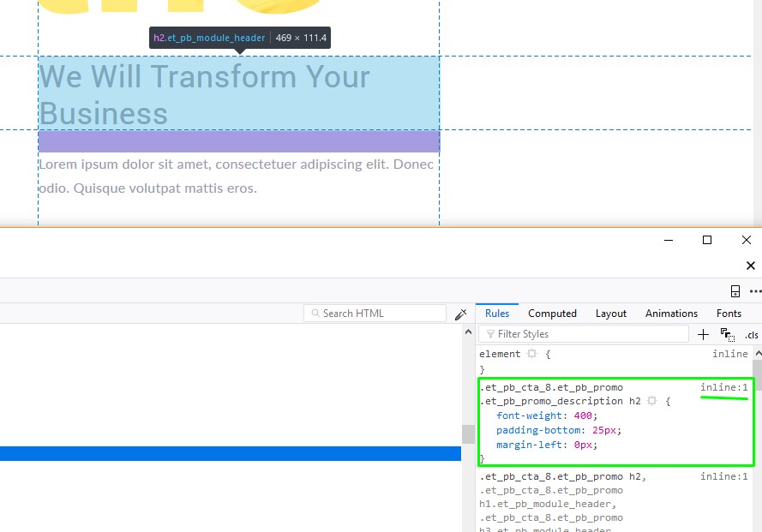Toggle the .cls classes panel
The image size is (762, 532).
pyautogui.click(x=751, y=335)
